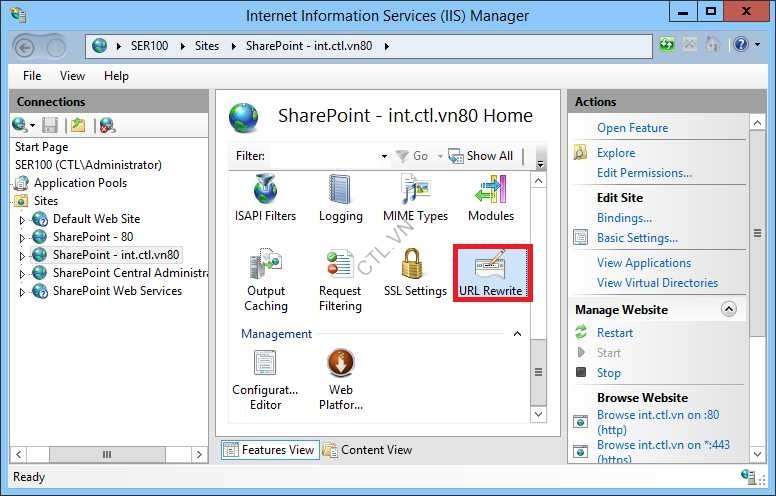This screenshot has width=776, height=496.
Task: Open the ISAPI Filters feature
Action: (265, 198)
